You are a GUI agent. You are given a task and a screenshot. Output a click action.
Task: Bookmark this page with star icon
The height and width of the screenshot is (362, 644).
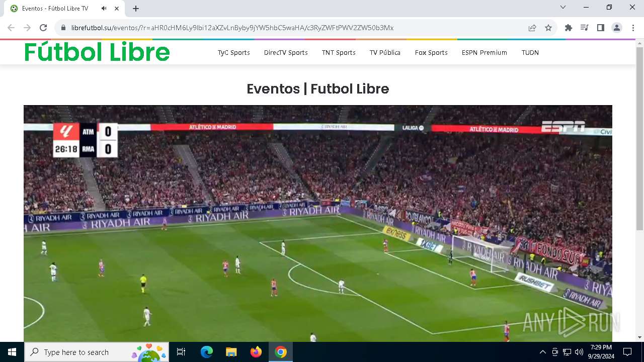[548, 28]
